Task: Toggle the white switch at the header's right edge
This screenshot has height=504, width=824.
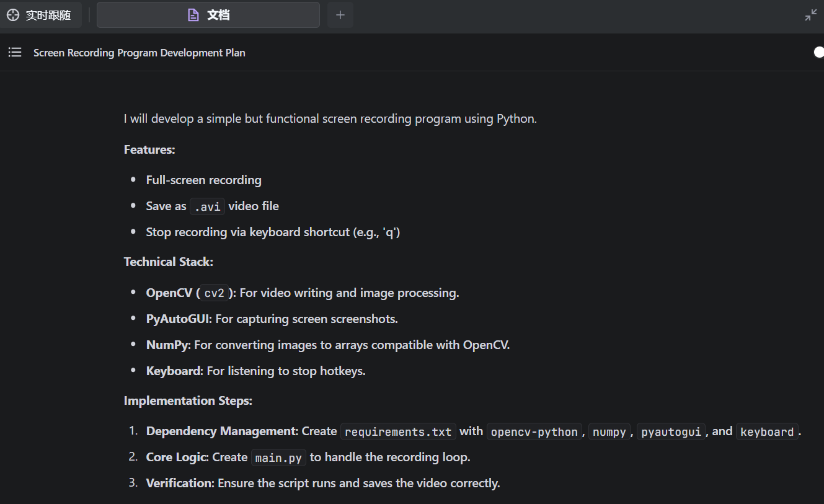Action: coord(818,53)
